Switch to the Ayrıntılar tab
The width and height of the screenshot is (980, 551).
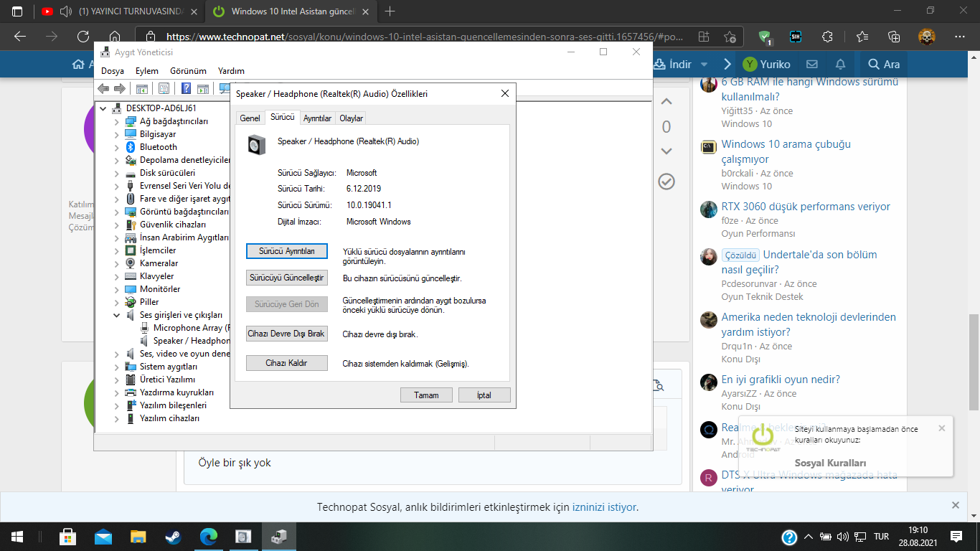317,118
